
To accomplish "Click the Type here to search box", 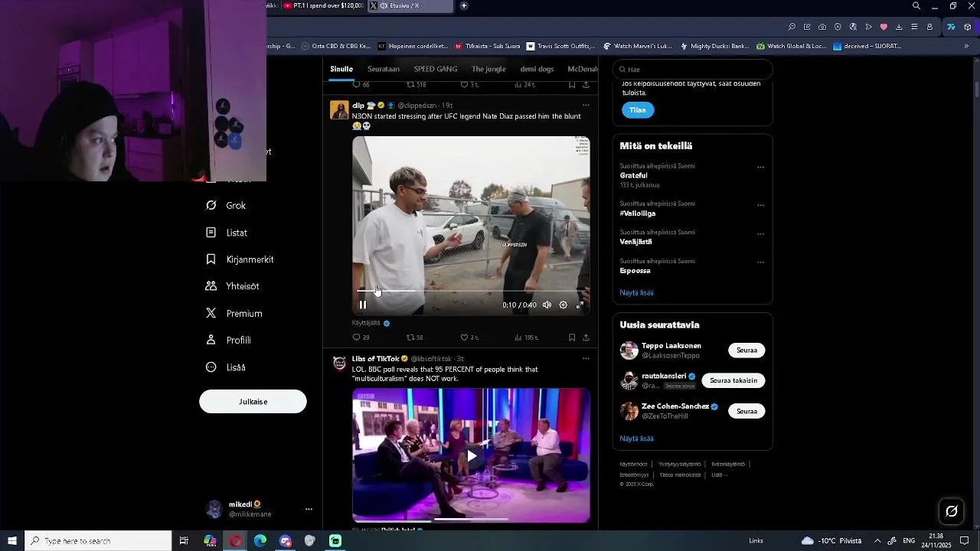I will pos(98,541).
